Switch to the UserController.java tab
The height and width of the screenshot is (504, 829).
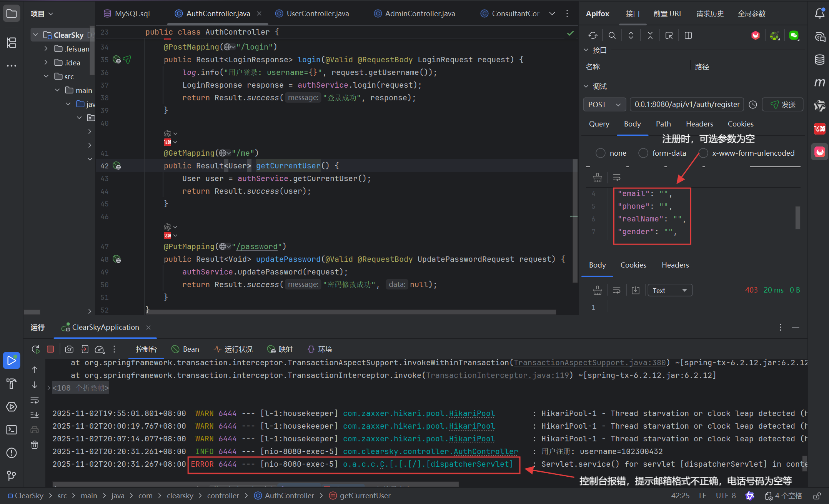click(312, 13)
